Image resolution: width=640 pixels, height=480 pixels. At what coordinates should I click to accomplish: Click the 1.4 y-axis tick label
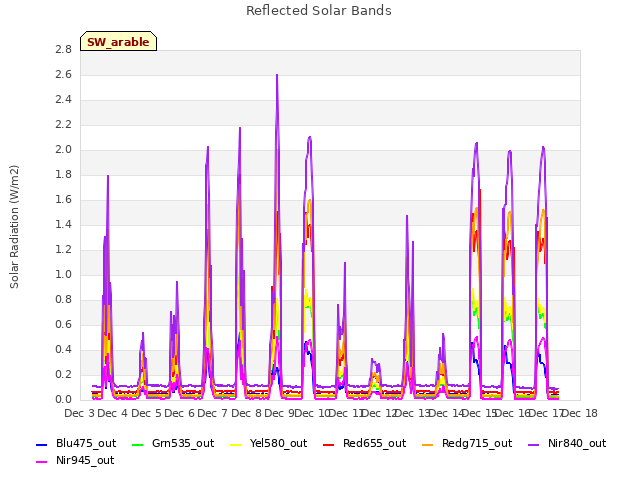tap(64, 224)
